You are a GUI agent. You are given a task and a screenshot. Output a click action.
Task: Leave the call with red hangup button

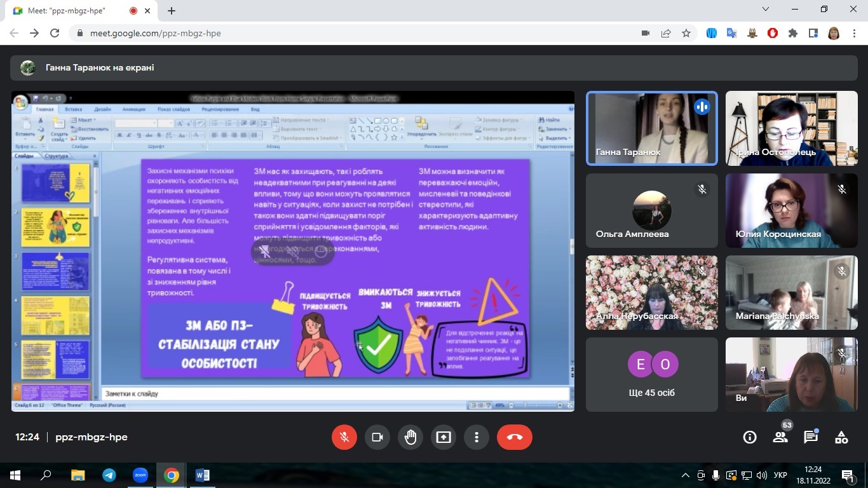click(514, 437)
